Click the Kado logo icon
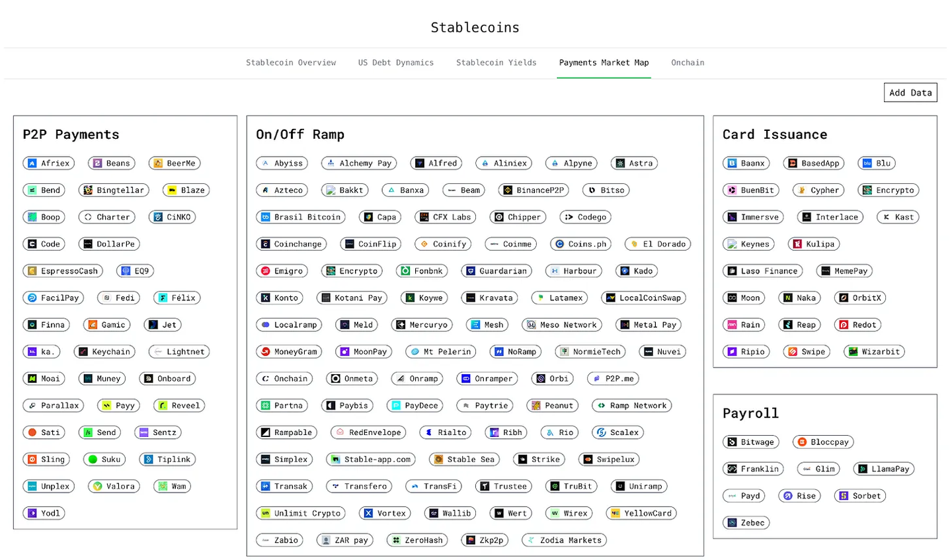This screenshot has height=560, width=952. coord(625,271)
